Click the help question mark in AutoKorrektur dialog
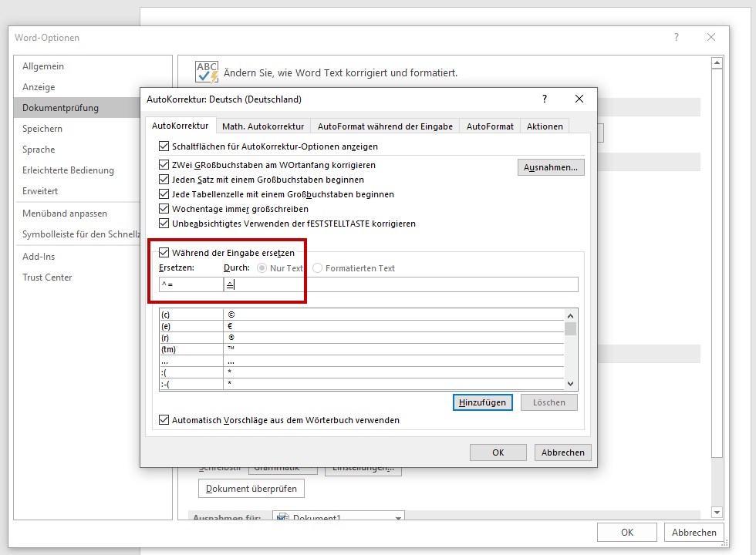 click(x=545, y=99)
